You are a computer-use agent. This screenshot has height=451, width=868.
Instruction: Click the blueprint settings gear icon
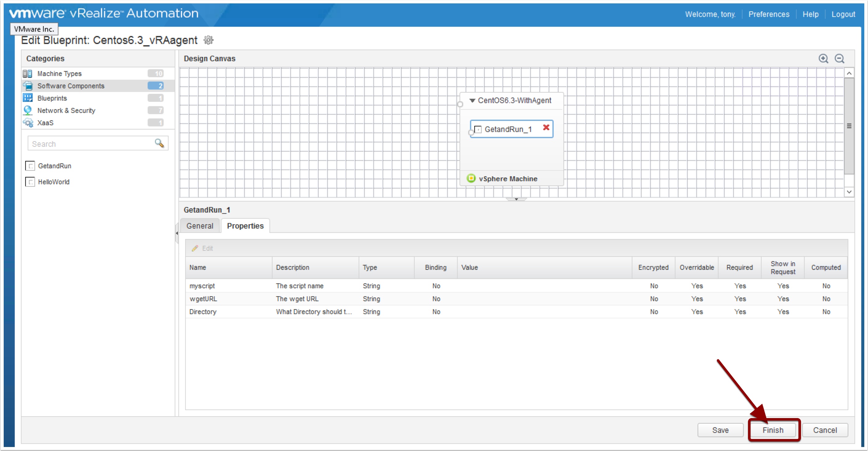pos(209,40)
